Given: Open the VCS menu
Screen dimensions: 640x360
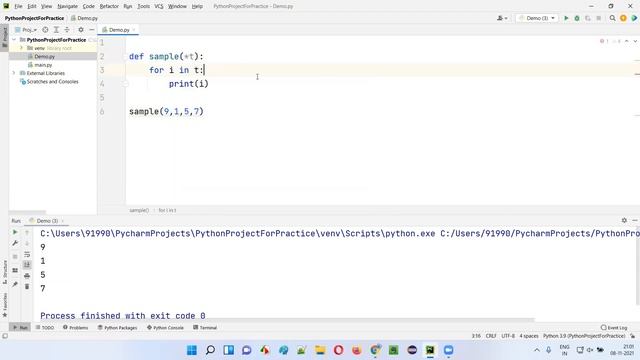Looking at the screenshot, I should coord(159,6).
